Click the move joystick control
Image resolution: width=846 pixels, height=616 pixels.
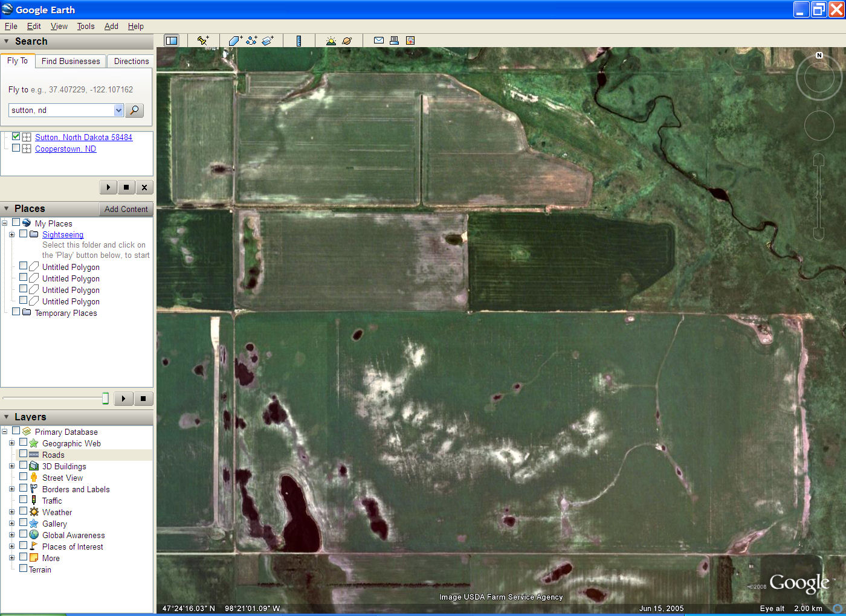(x=819, y=126)
